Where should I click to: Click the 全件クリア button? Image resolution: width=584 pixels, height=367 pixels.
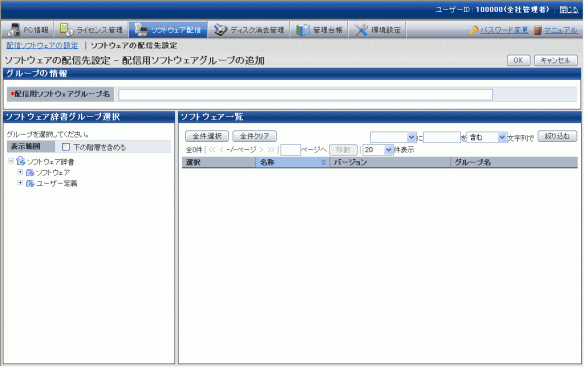coord(254,136)
